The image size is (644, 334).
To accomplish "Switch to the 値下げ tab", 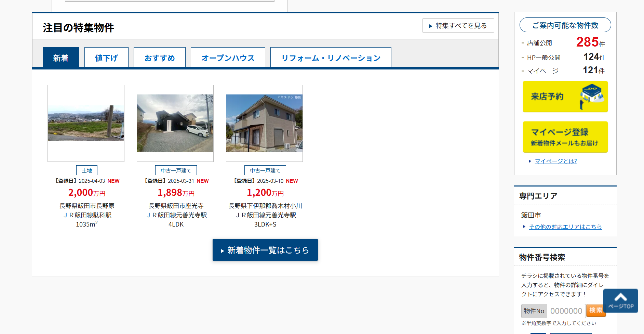I will 106,57.
